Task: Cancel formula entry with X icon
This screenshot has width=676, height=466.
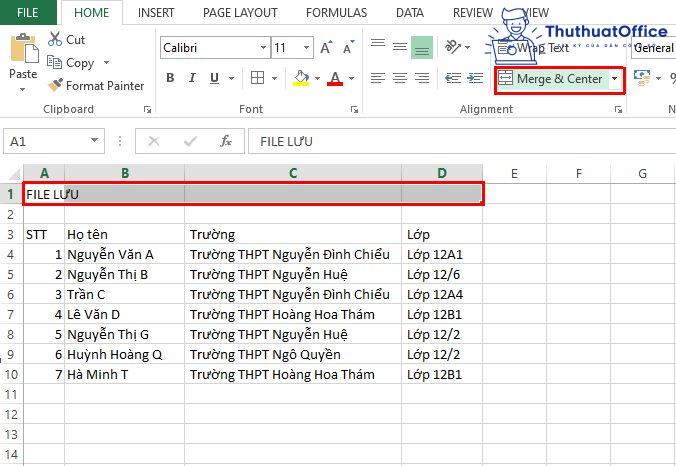Action: [x=153, y=141]
